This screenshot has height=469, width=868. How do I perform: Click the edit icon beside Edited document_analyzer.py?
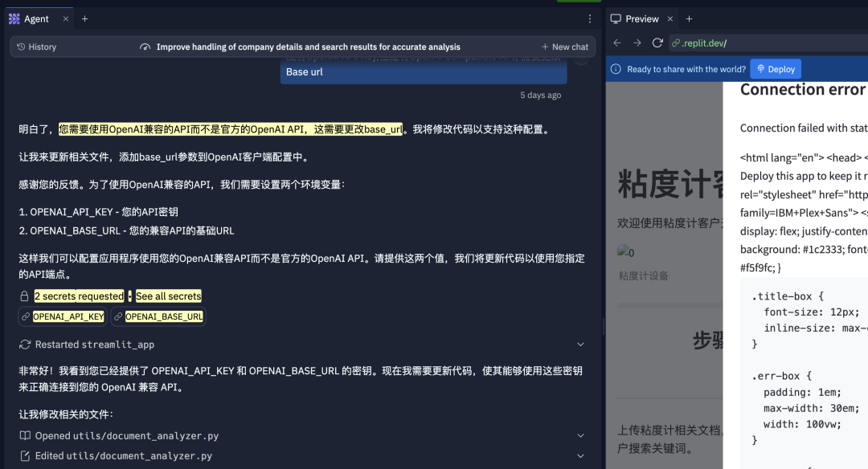[x=25, y=456]
